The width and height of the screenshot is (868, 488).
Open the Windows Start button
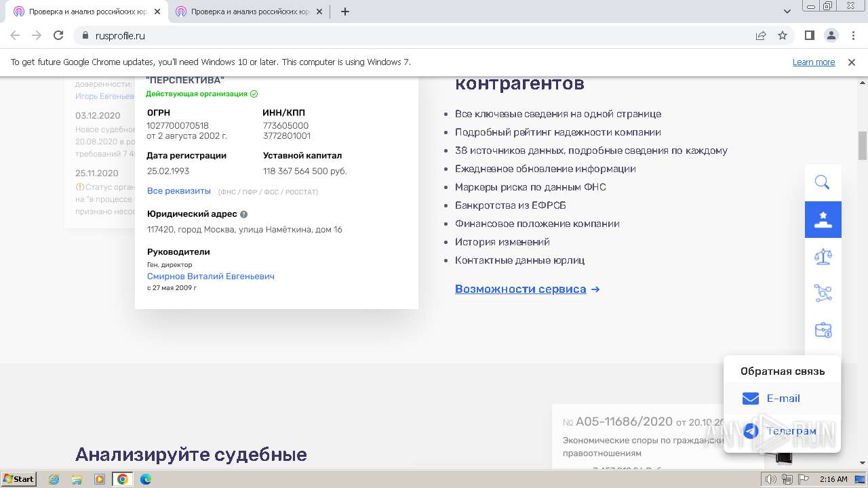click(x=19, y=479)
